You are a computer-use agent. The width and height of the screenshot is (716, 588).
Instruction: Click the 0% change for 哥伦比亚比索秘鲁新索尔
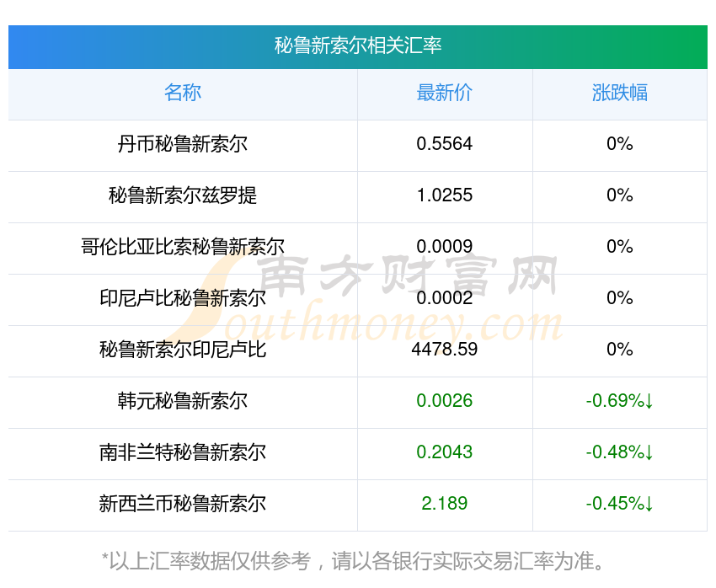point(620,247)
